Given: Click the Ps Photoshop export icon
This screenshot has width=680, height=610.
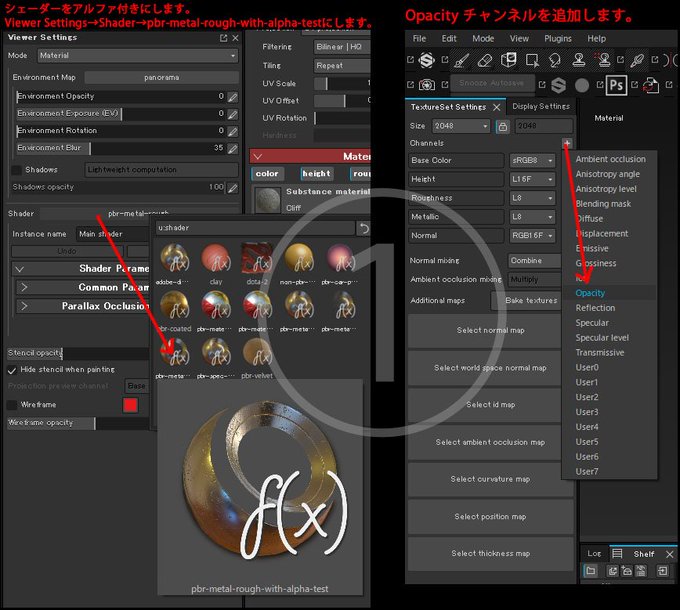Looking at the screenshot, I should (616, 85).
